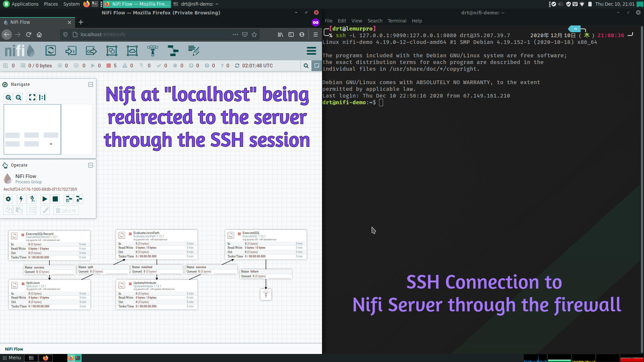
Task: Open the Applications menu in top panel
Action: [x=21, y=4]
